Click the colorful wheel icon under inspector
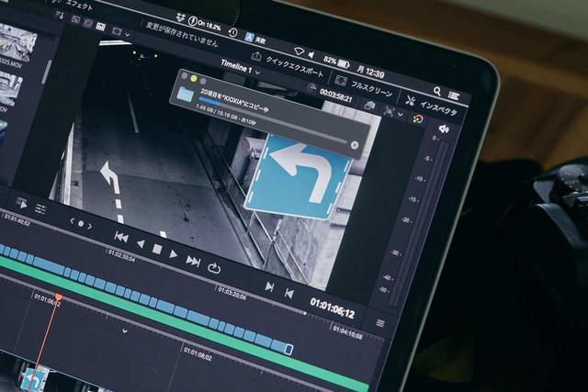This screenshot has height=392, width=588. click(x=418, y=119)
